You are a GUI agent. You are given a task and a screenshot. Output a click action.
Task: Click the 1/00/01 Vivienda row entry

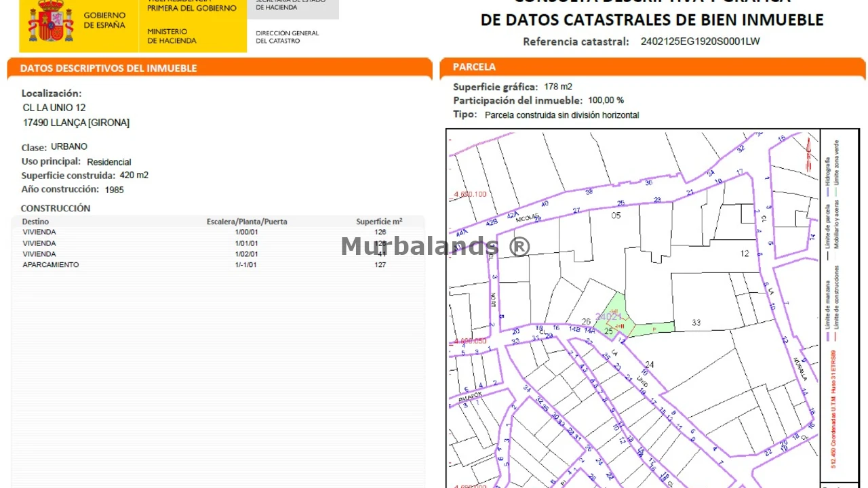click(246, 232)
